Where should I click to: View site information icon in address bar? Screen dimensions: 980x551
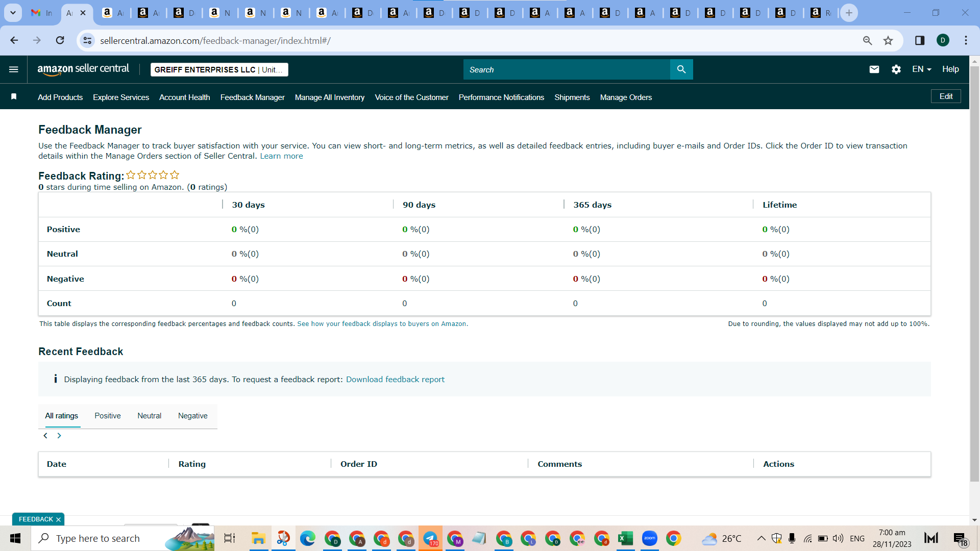88,40
